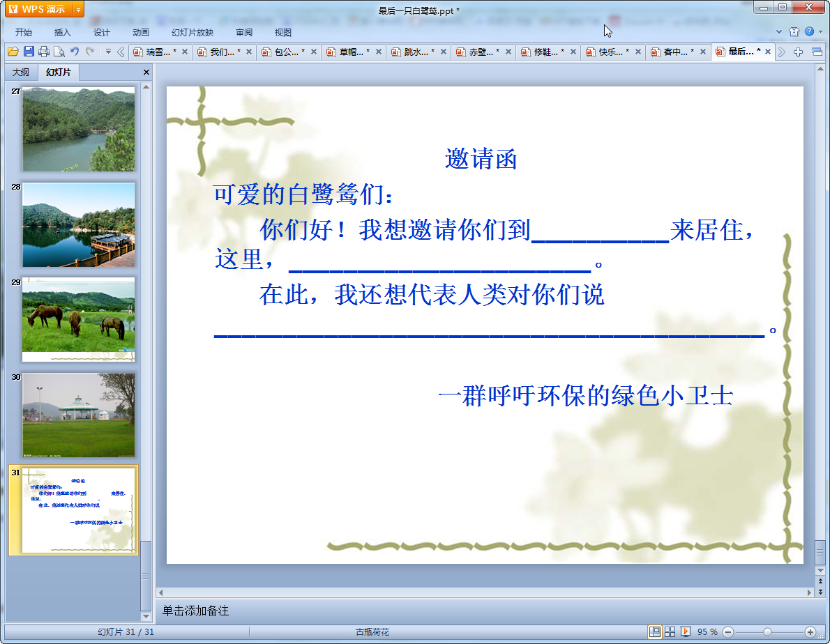Open print preview icon
This screenshot has height=644, width=830.
point(59,52)
